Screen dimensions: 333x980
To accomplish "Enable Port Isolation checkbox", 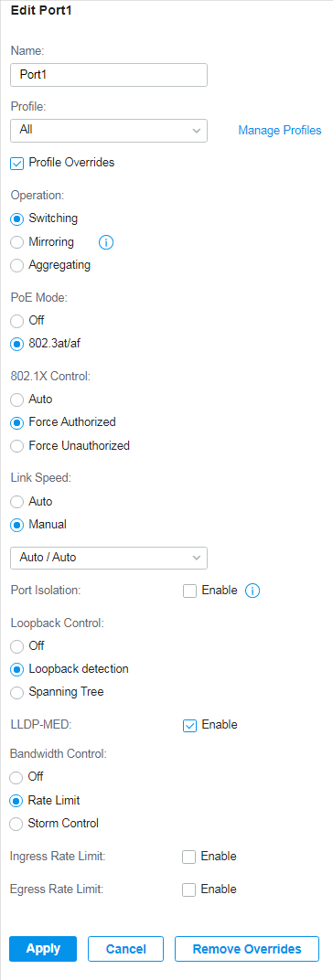I will (x=189, y=591).
